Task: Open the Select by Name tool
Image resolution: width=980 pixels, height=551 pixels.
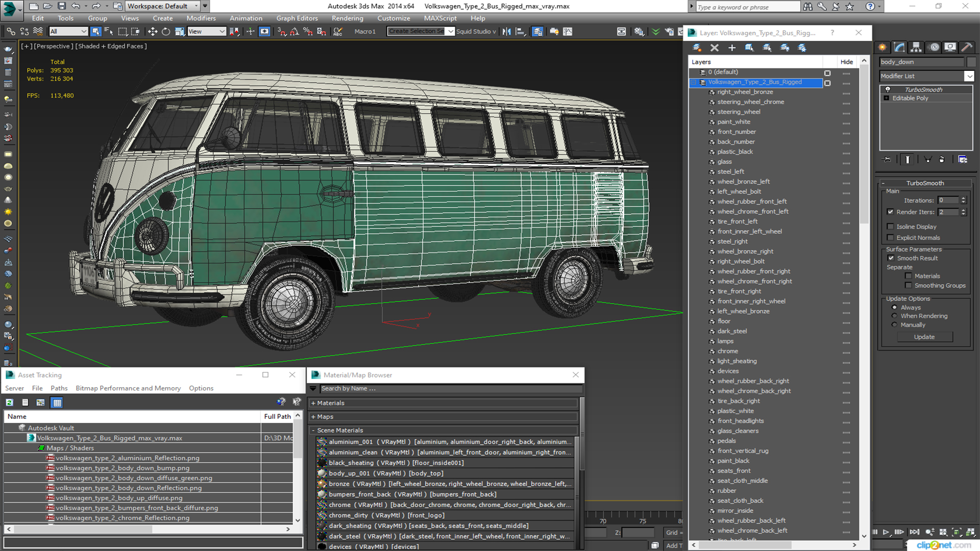Action: pos(109,32)
